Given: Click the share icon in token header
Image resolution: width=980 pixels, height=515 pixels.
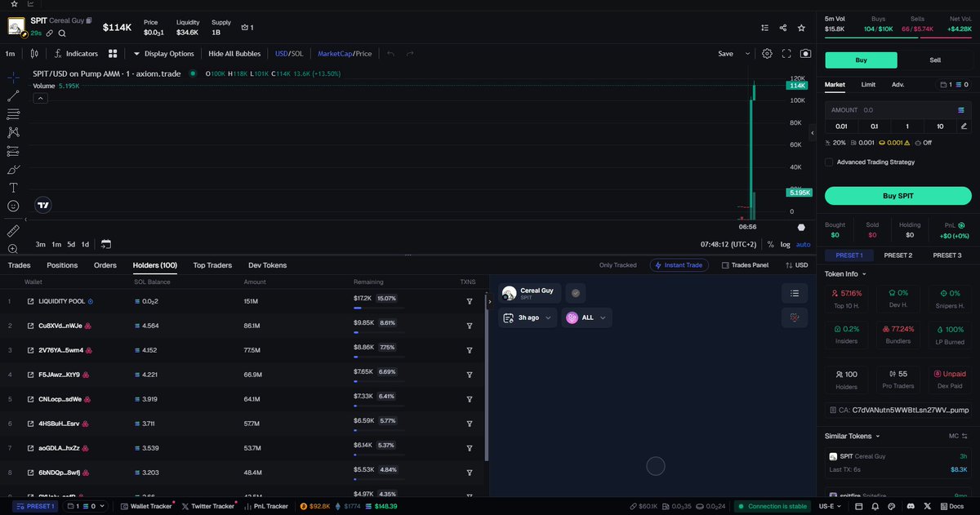Looking at the screenshot, I should (783, 28).
